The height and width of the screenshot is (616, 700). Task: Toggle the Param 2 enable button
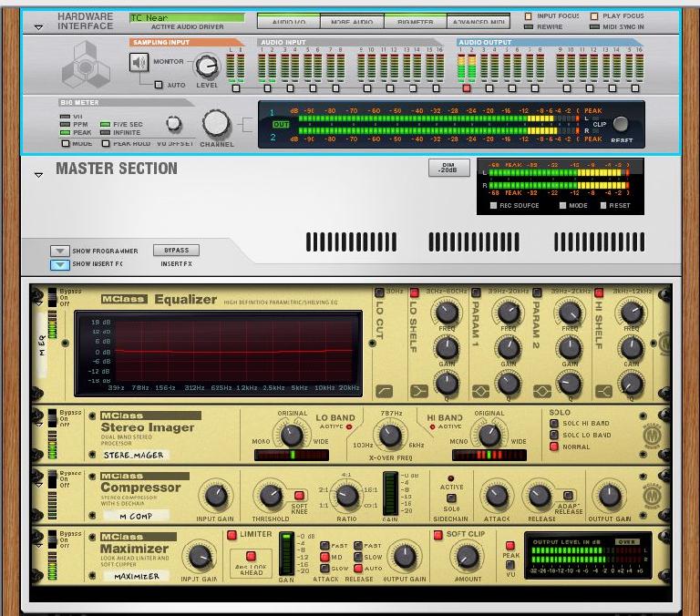coord(537,293)
